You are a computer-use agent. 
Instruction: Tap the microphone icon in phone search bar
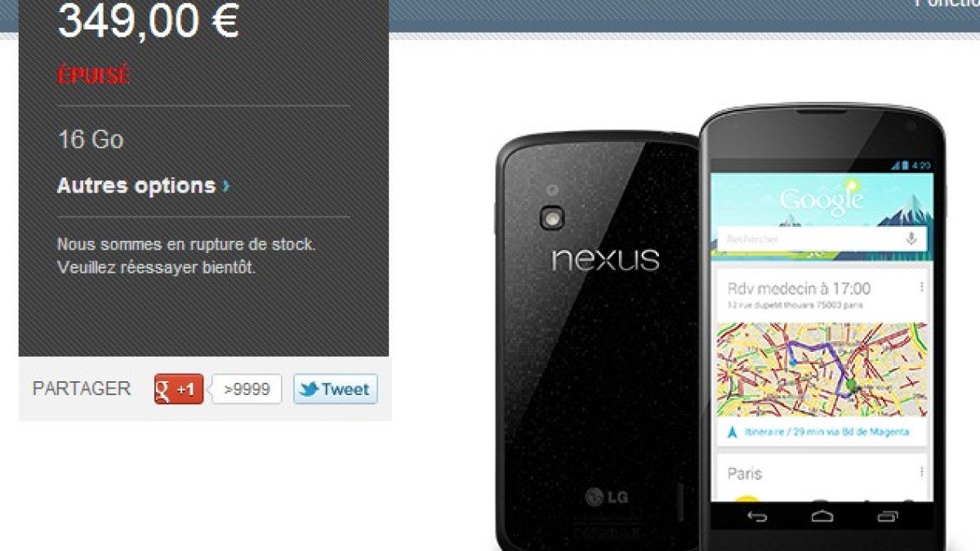pyautogui.click(x=911, y=239)
